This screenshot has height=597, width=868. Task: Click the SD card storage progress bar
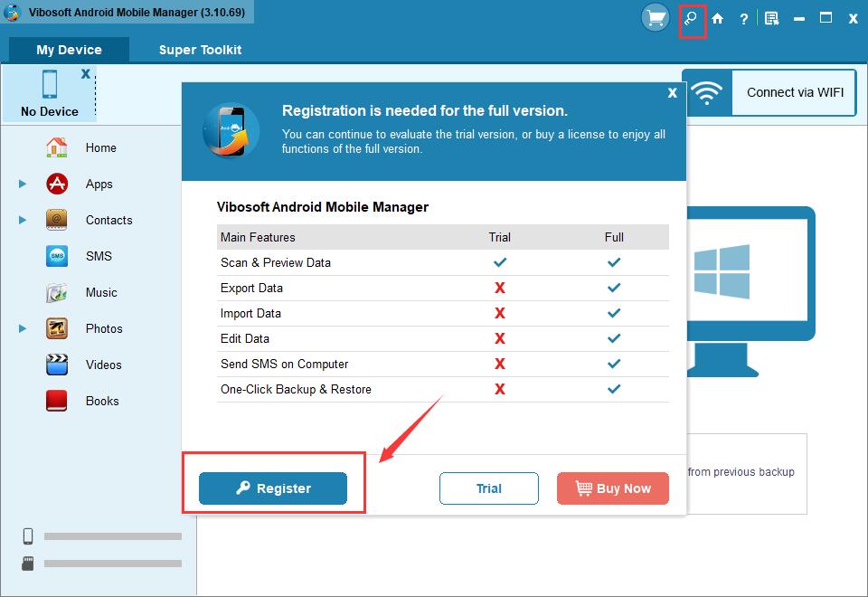[x=113, y=564]
